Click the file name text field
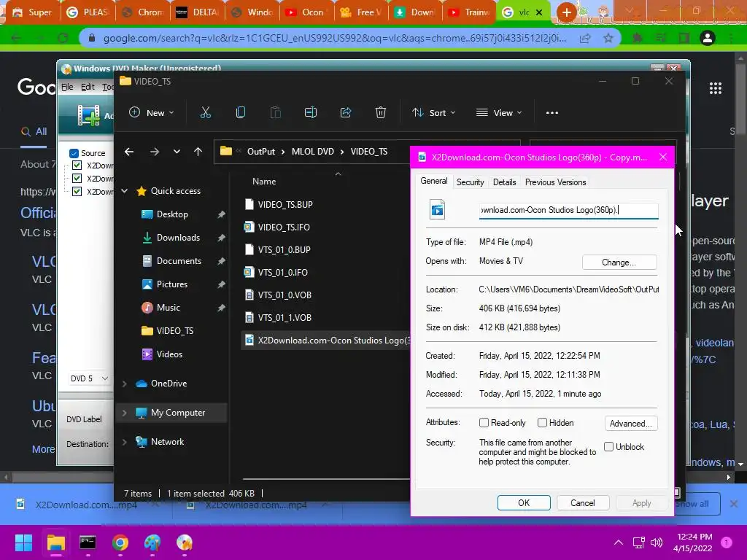747x560 pixels. (569, 210)
